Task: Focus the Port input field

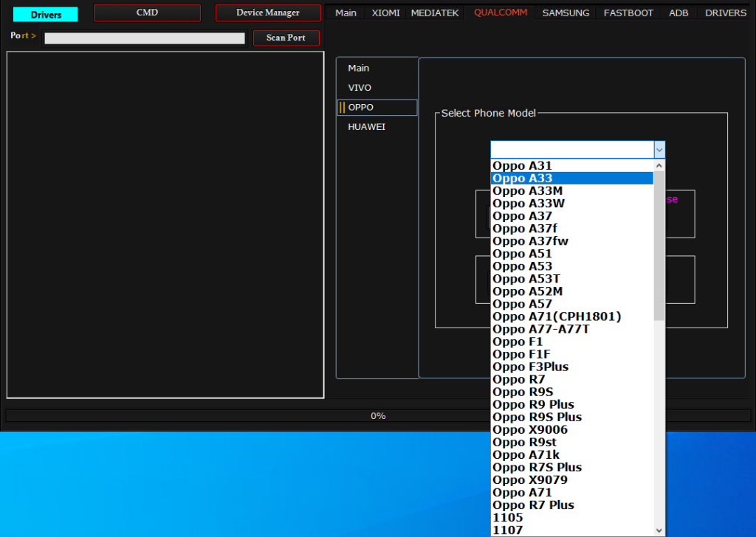Action: (x=145, y=38)
